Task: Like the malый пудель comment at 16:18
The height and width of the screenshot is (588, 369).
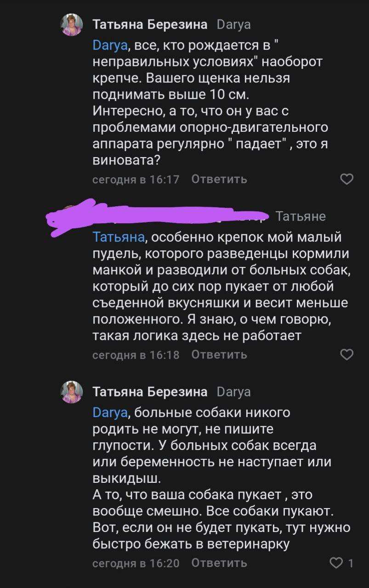Action: [346, 355]
